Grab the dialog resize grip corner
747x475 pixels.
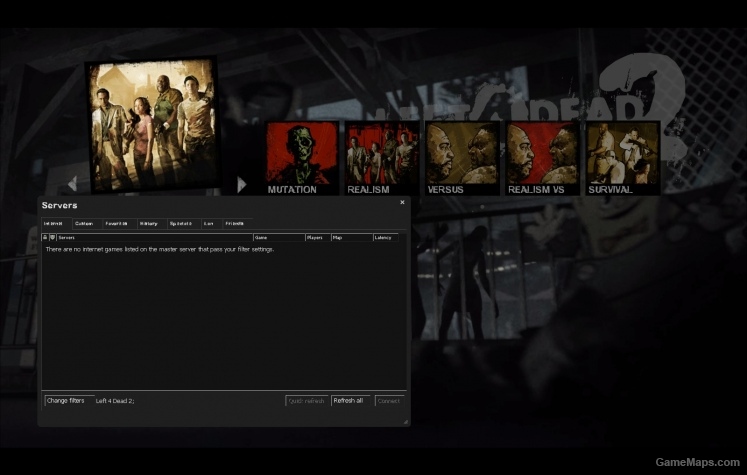tap(404, 422)
